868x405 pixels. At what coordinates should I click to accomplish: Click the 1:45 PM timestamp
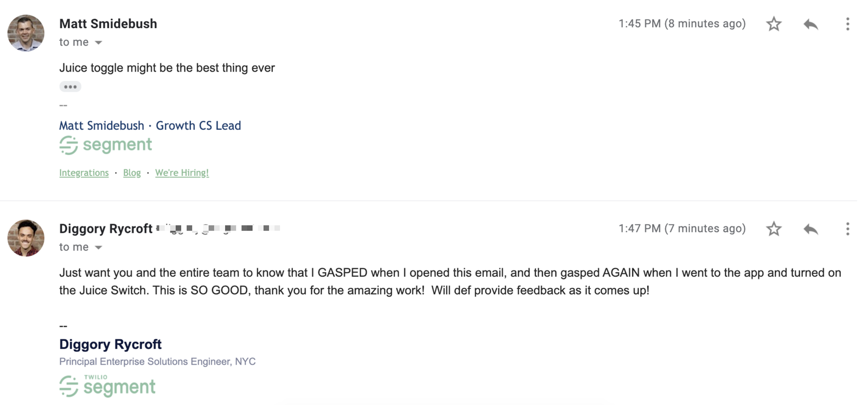682,24
